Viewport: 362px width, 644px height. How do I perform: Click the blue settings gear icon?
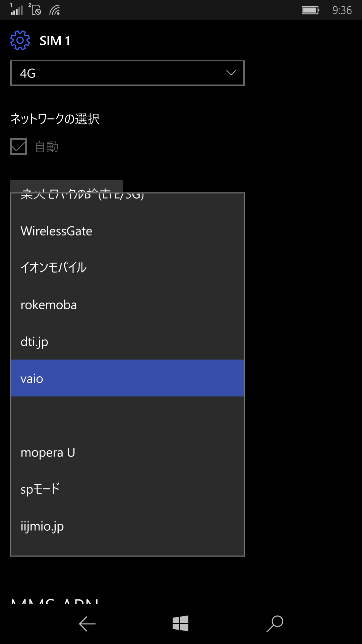(x=20, y=40)
